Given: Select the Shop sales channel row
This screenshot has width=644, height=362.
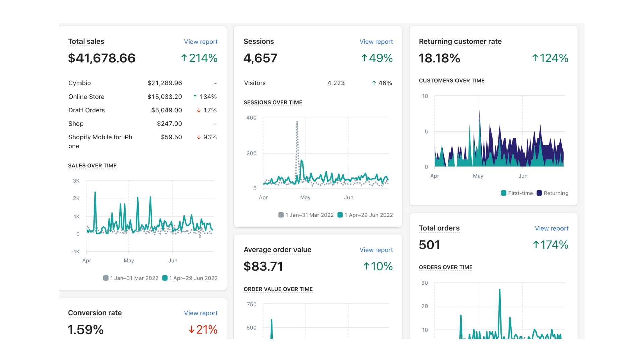Looking at the screenshot, I should (143, 124).
